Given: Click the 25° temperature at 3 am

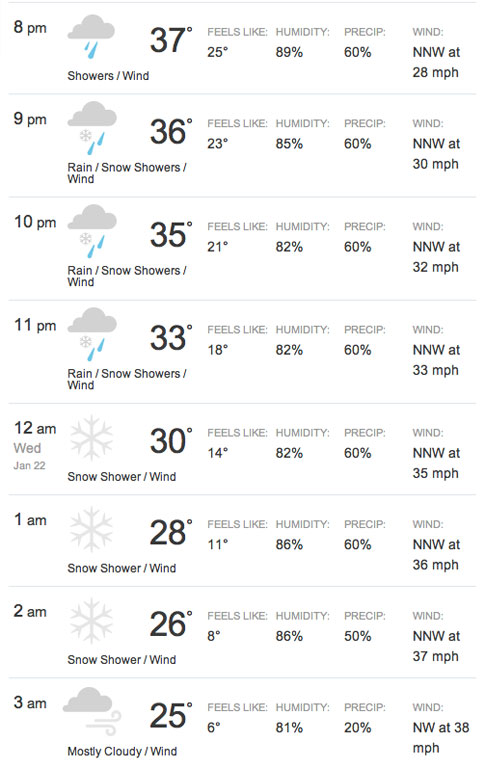Looking at the screenshot, I should point(170,716).
